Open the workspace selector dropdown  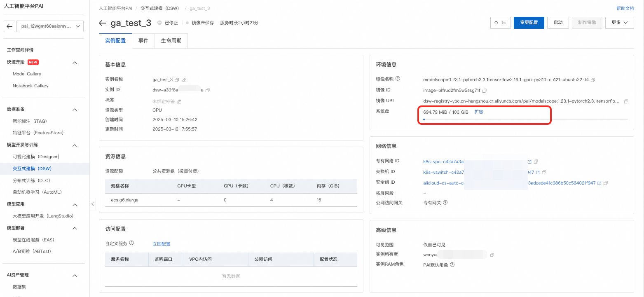[x=49, y=26]
